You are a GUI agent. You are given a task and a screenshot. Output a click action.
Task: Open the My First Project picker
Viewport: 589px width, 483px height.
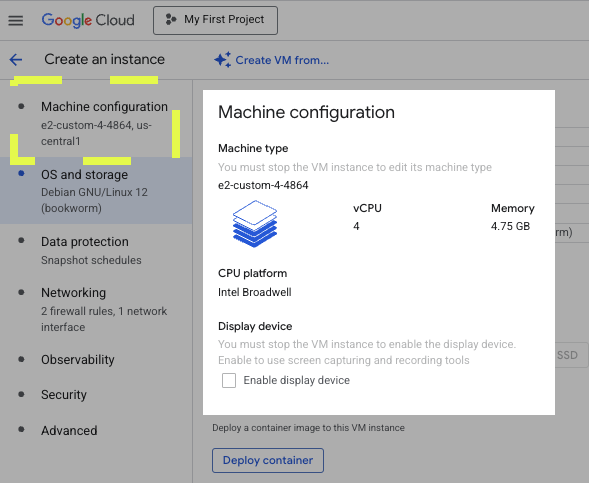[x=215, y=20]
